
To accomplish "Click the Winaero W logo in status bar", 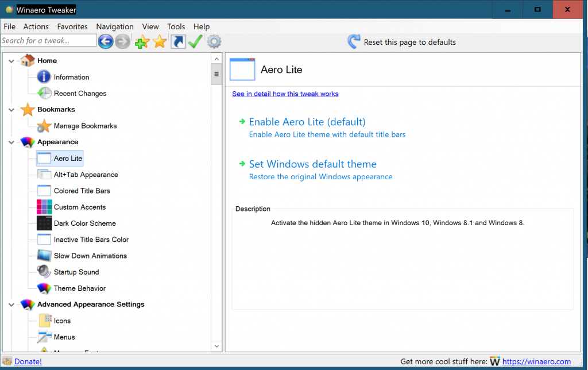I will click(x=495, y=361).
